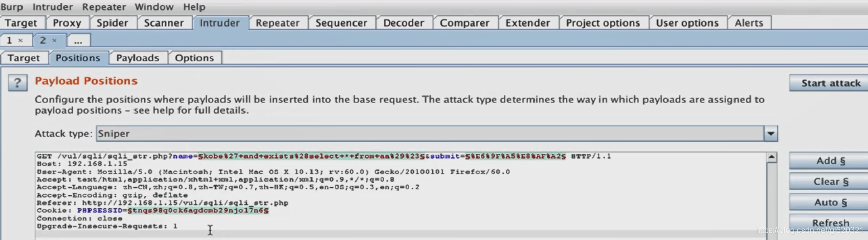Screen dimensions: 868x240
Task: Open the Help menu
Action: click(194, 7)
